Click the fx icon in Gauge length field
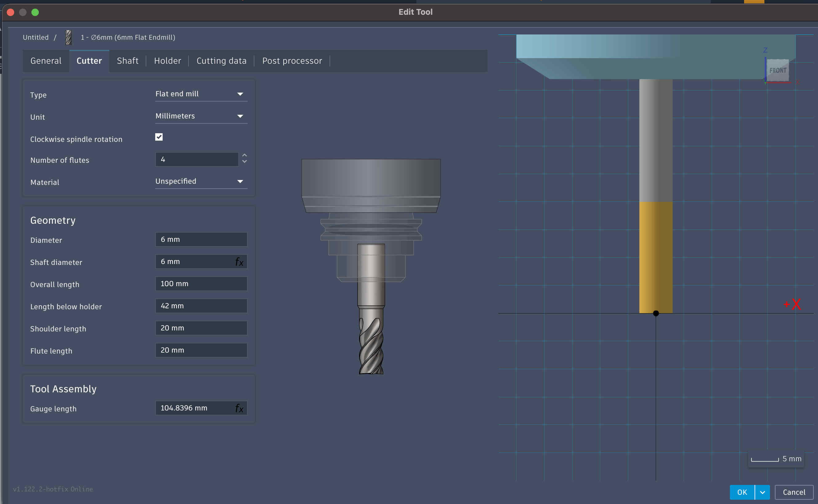Screen dimensions: 818x504 click(239, 408)
